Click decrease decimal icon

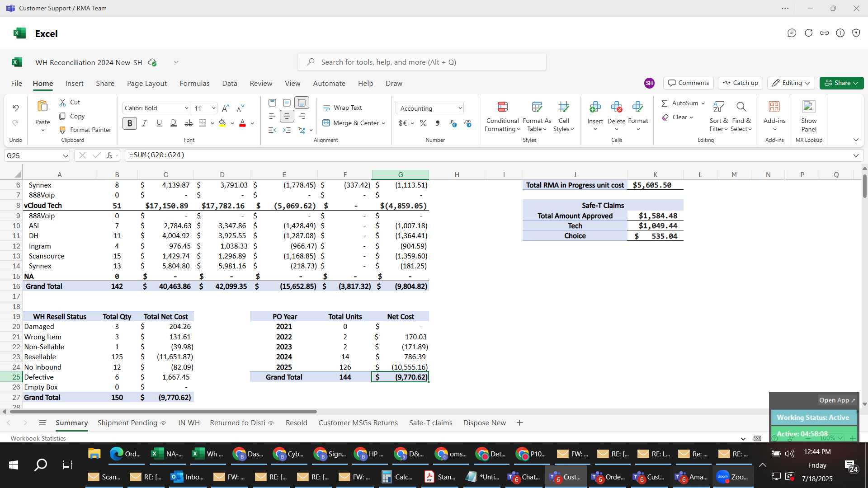tap(467, 123)
